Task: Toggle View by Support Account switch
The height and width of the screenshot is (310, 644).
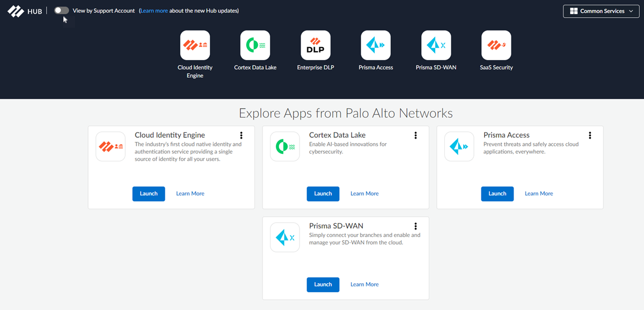Action: pos(62,11)
